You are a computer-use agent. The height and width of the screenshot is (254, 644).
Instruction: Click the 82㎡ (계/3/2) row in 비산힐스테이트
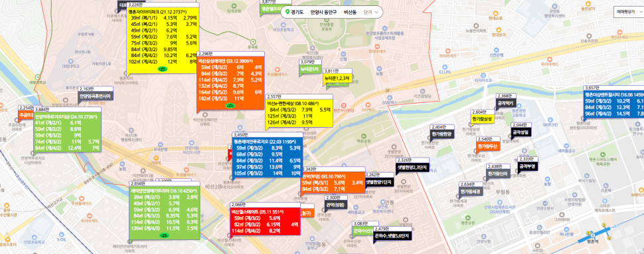point(266,224)
